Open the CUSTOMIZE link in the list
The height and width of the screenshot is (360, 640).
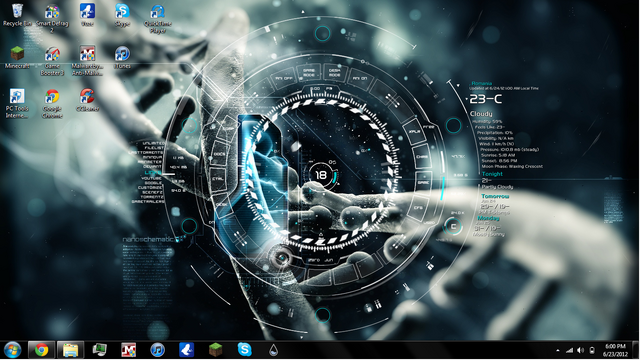pyautogui.click(x=151, y=187)
